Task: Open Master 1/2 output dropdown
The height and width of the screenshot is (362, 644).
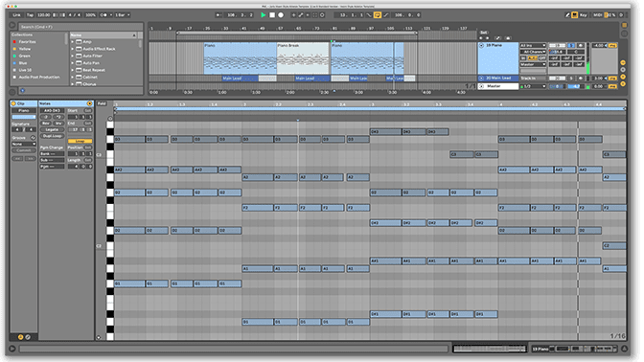Action: [533, 86]
